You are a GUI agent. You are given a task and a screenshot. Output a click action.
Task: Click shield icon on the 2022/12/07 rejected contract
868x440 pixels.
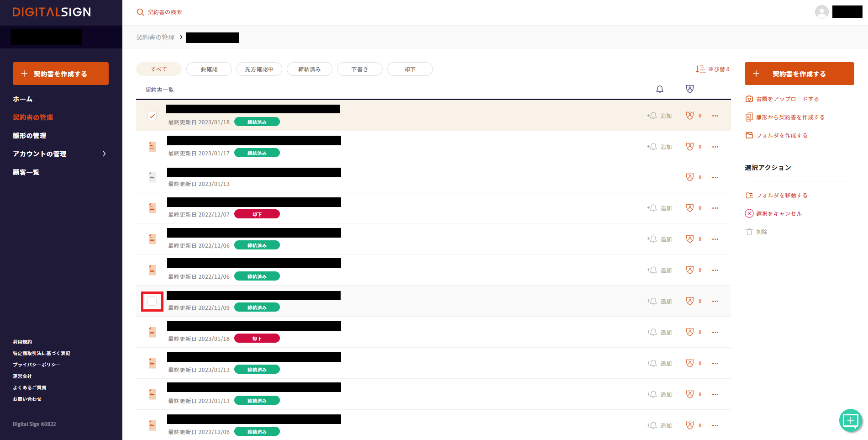point(689,208)
